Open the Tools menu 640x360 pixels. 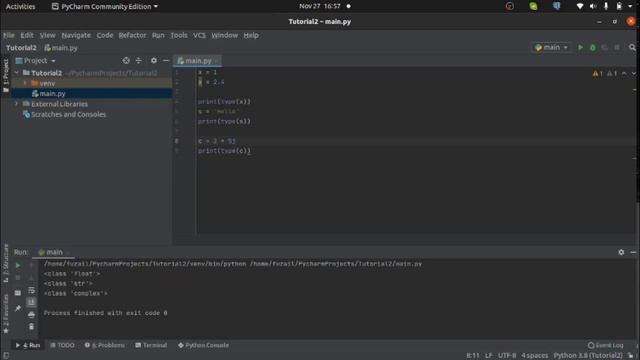pos(179,35)
